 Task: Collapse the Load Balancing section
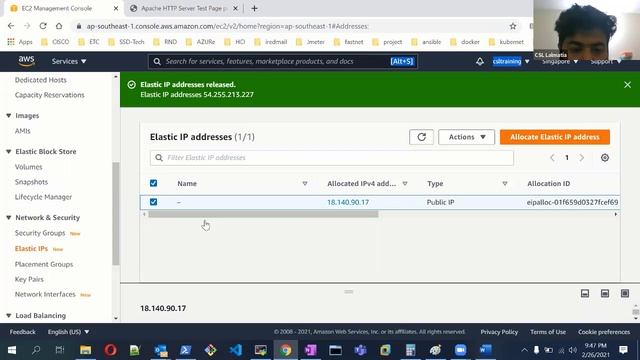click(9, 316)
